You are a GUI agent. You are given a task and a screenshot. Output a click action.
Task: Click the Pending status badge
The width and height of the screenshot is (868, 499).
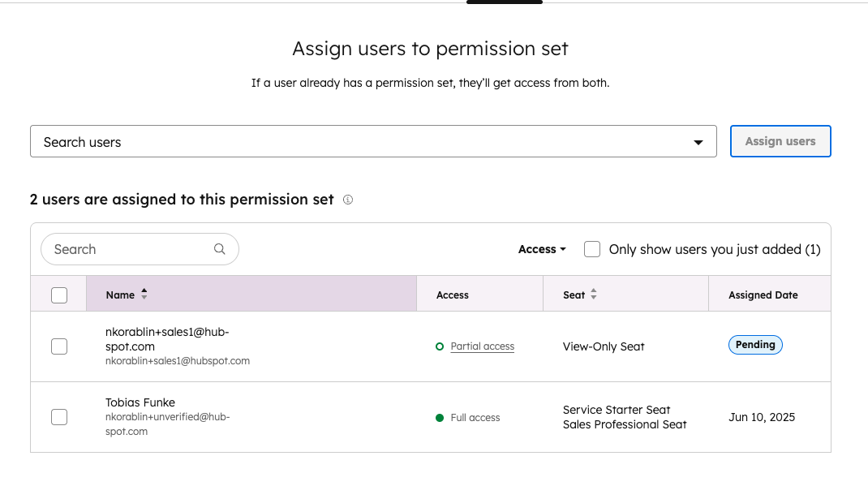(755, 345)
